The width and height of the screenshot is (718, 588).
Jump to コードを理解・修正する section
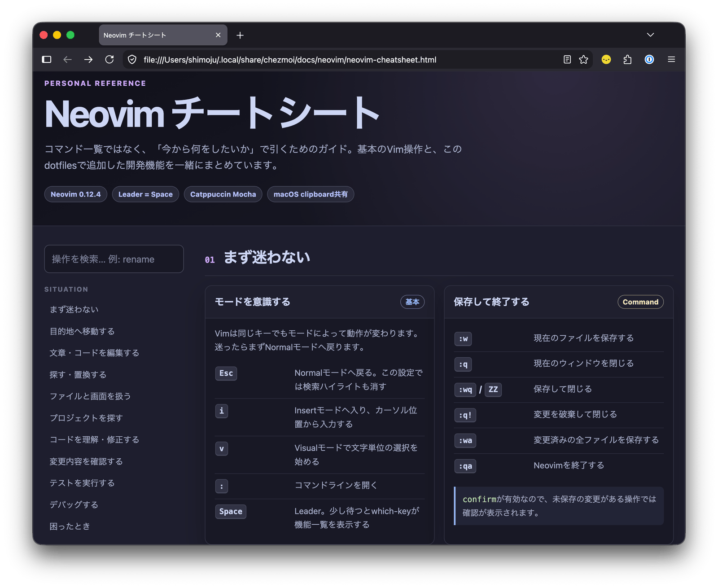coord(94,439)
